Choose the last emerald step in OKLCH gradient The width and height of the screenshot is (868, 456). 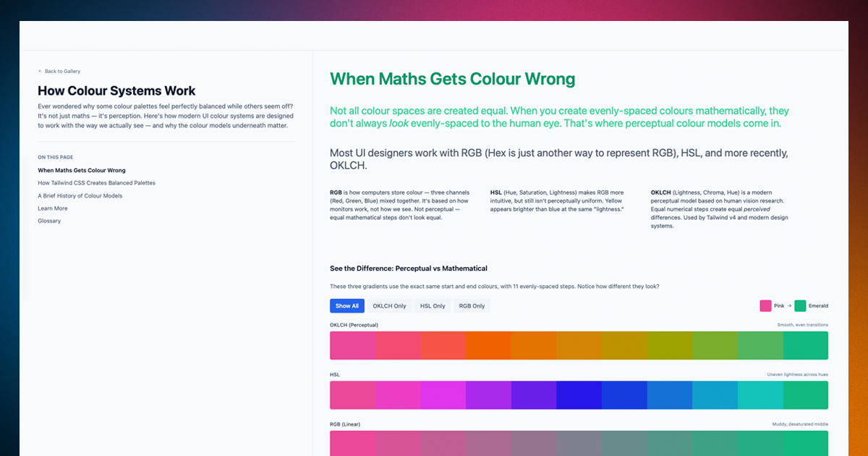tap(805, 345)
